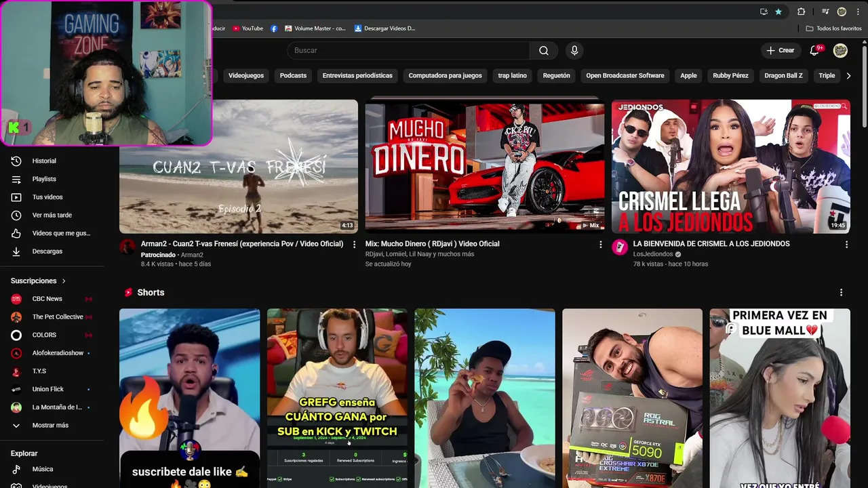Bookmark this page with the star icon
The height and width of the screenshot is (488, 868).
coord(778,12)
